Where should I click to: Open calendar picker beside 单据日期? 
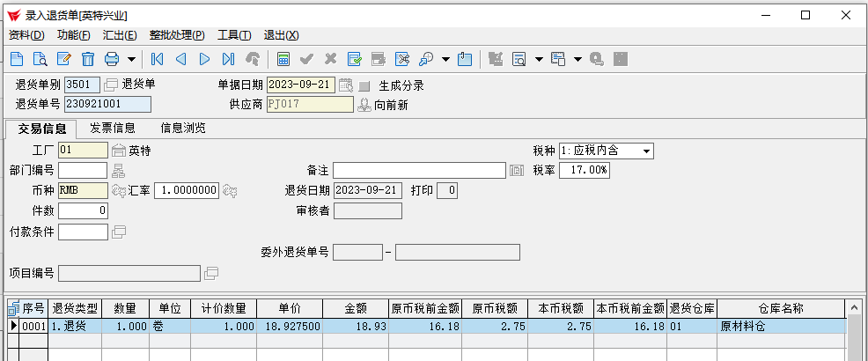pos(346,85)
